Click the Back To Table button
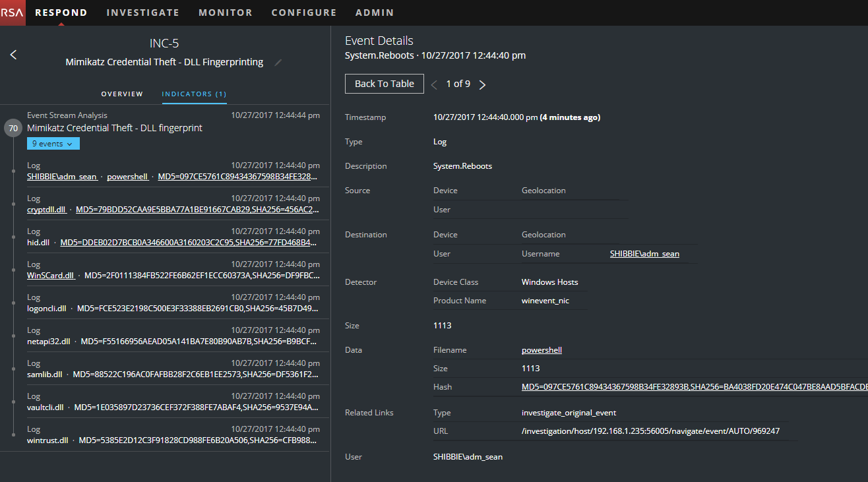 click(x=384, y=84)
